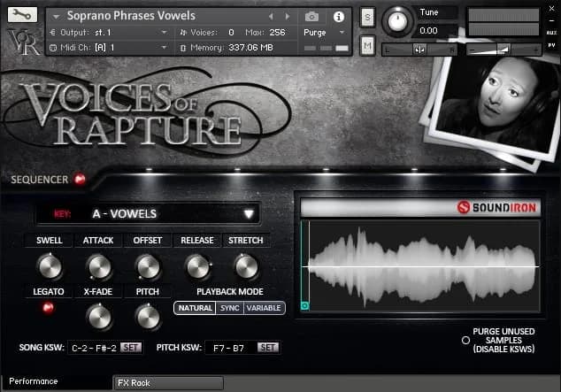Viewport: 561px width, 392px height.
Task: Mute the instrument with M button
Action: [x=367, y=45]
